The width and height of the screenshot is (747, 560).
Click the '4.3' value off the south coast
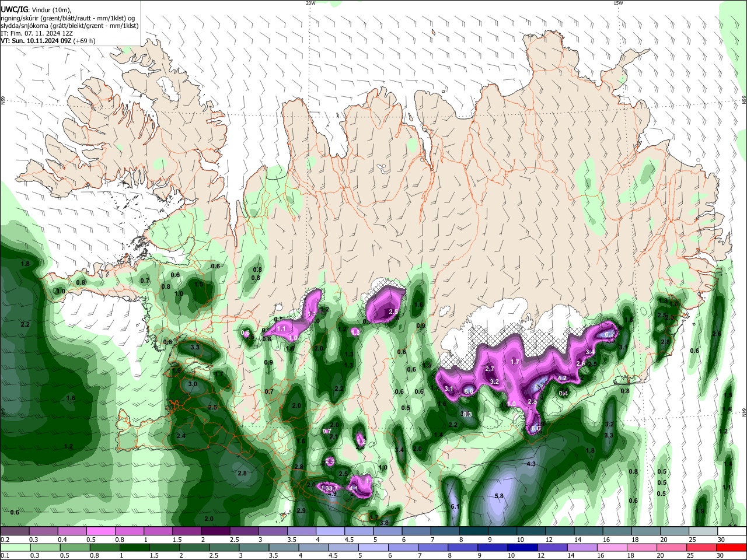click(x=531, y=464)
